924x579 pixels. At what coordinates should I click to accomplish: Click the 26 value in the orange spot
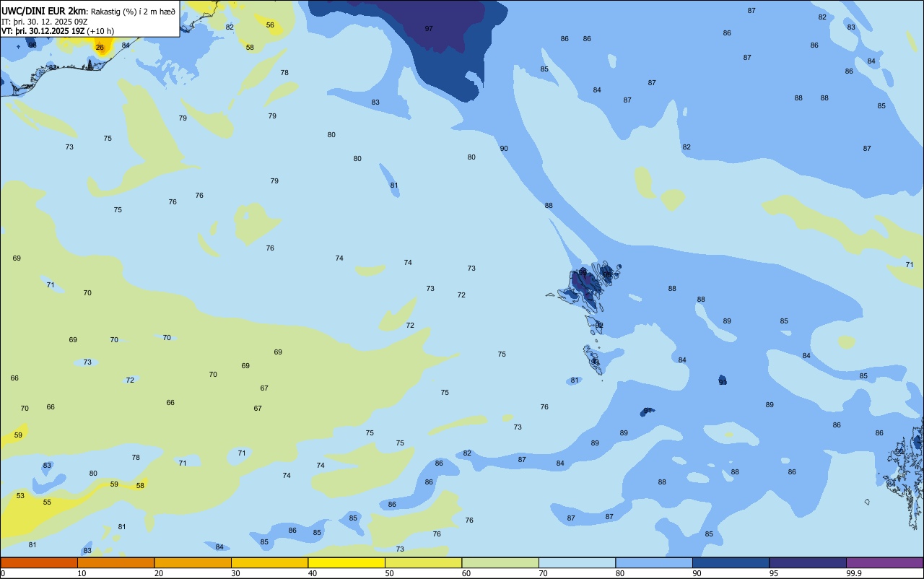100,48
